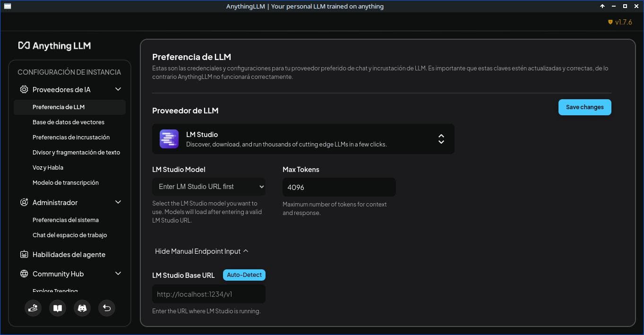This screenshot has height=335, width=644.
Task: Click the Community Hub globe icon
Action: click(24, 274)
